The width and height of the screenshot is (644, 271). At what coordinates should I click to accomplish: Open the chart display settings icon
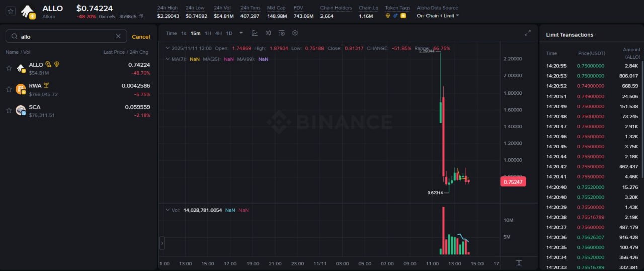point(281,33)
